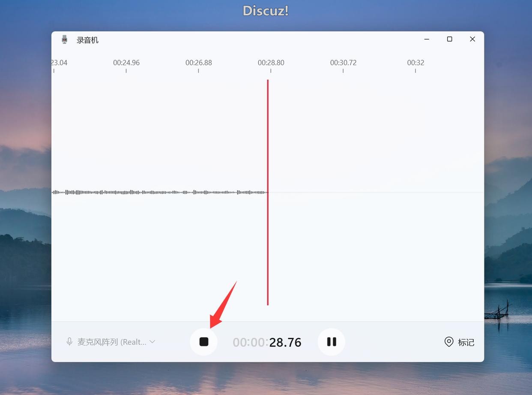Click the 00:32 timeline label
Screen dimensions: 532x395
pyautogui.click(x=415, y=63)
